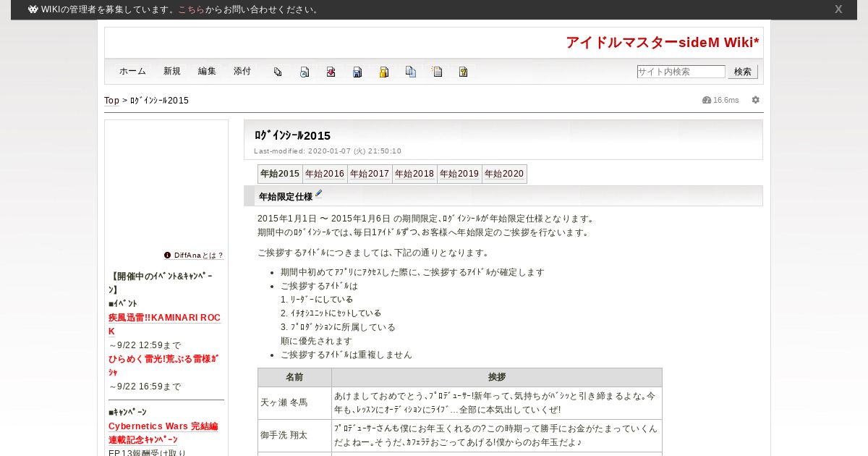Click the blue double-page rename icon

tap(411, 72)
